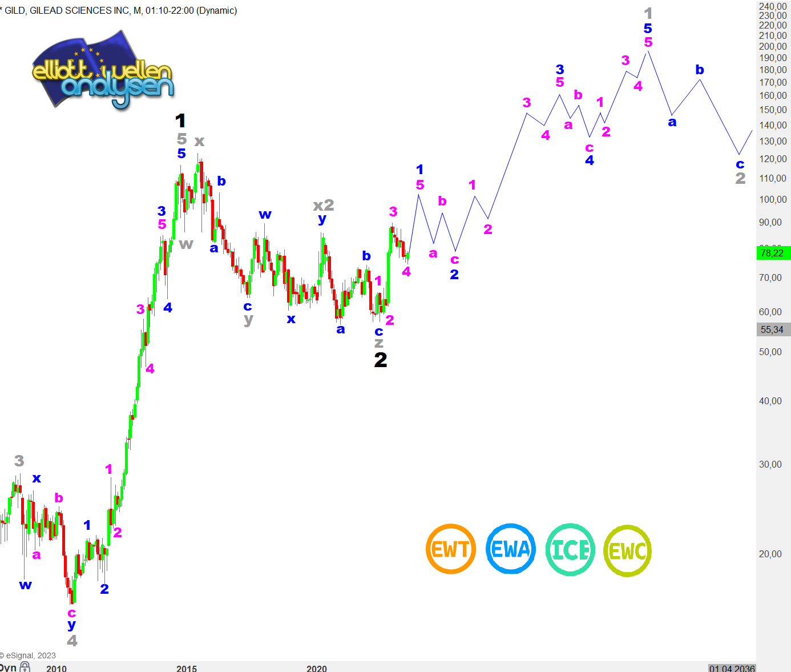Screen dimensions: 791x672
Task: Click the large black wave 2 label
Action: coord(381,360)
